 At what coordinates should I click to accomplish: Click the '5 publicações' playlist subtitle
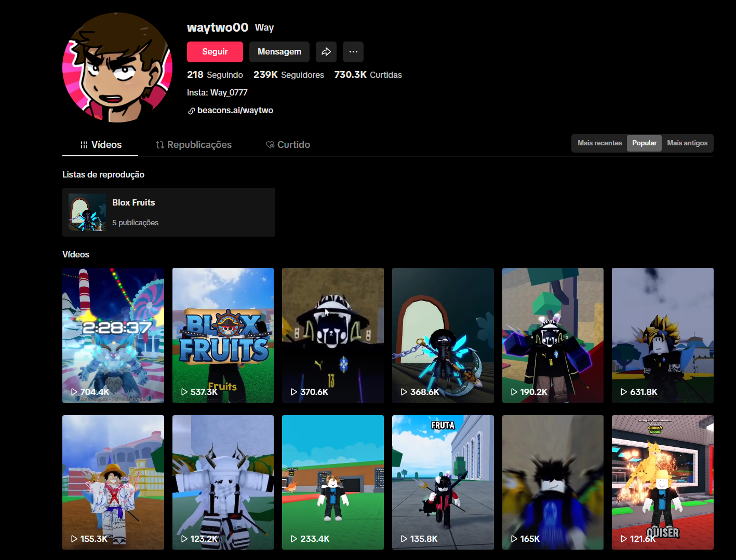pyautogui.click(x=136, y=223)
